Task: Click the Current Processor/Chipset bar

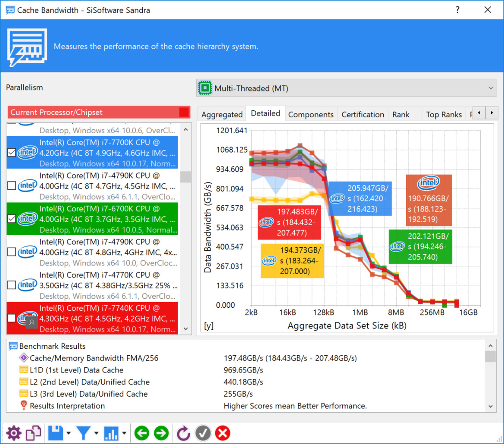Action: pos(99,112)
